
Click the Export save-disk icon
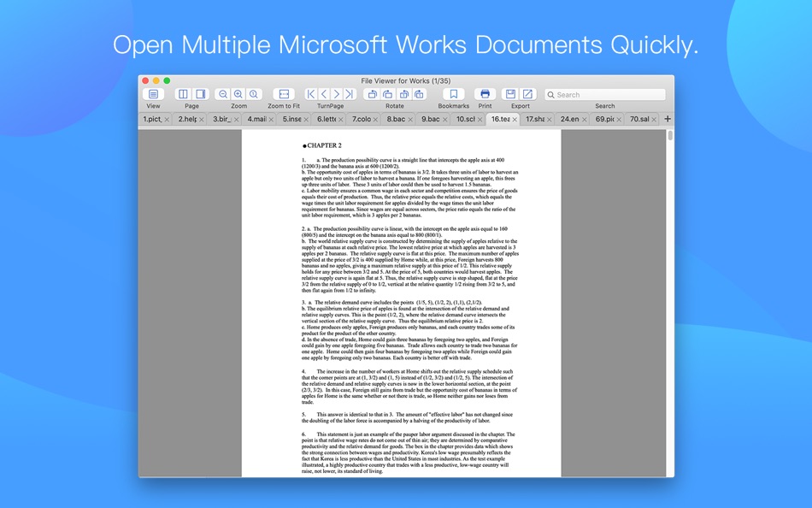[x=510, y=94]
